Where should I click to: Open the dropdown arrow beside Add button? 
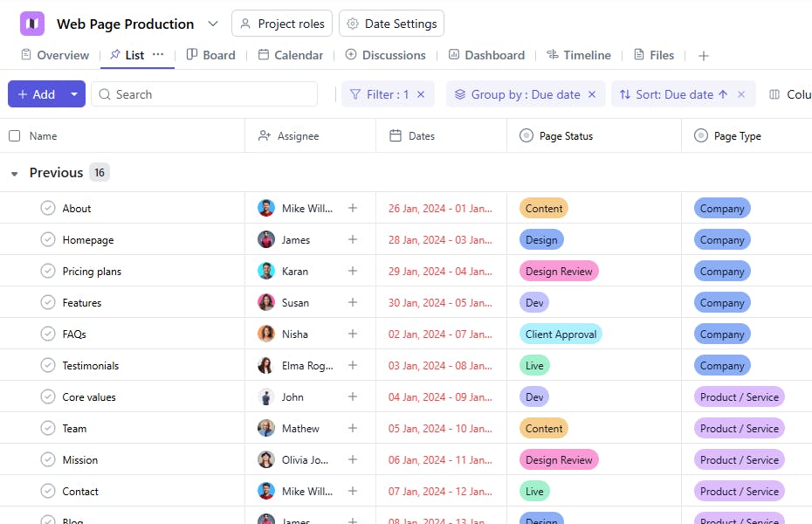74,94
